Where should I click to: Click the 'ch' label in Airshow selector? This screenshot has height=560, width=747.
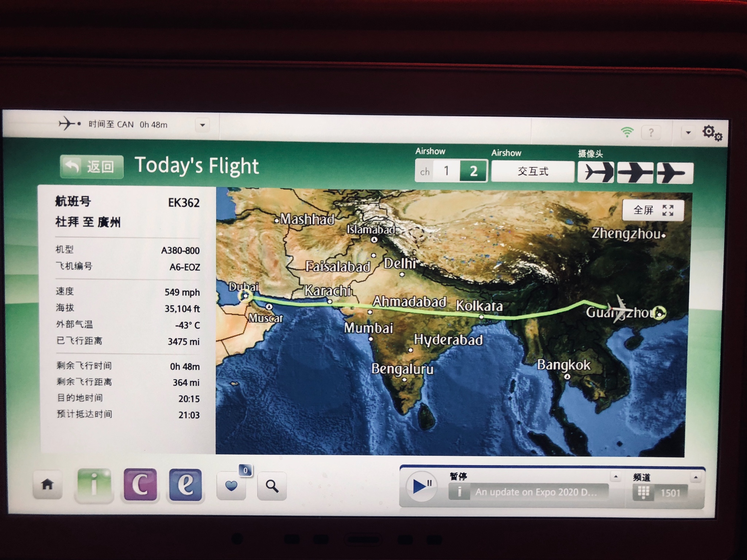click(425, 172)
